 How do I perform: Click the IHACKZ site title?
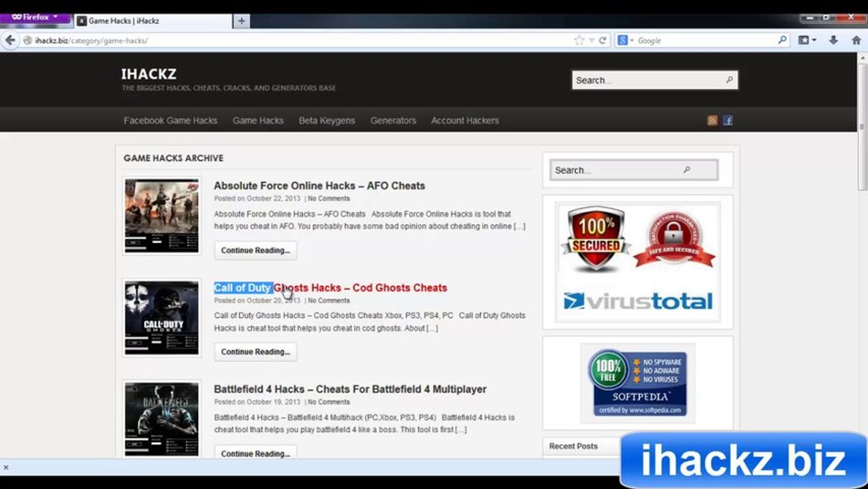[x=149, y=73]
